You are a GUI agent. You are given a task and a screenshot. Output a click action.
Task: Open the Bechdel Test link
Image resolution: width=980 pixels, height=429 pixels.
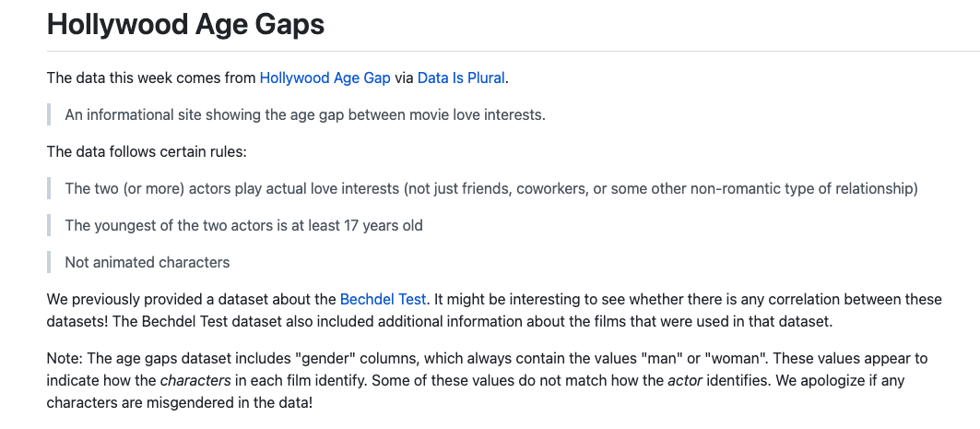(383, 299)
